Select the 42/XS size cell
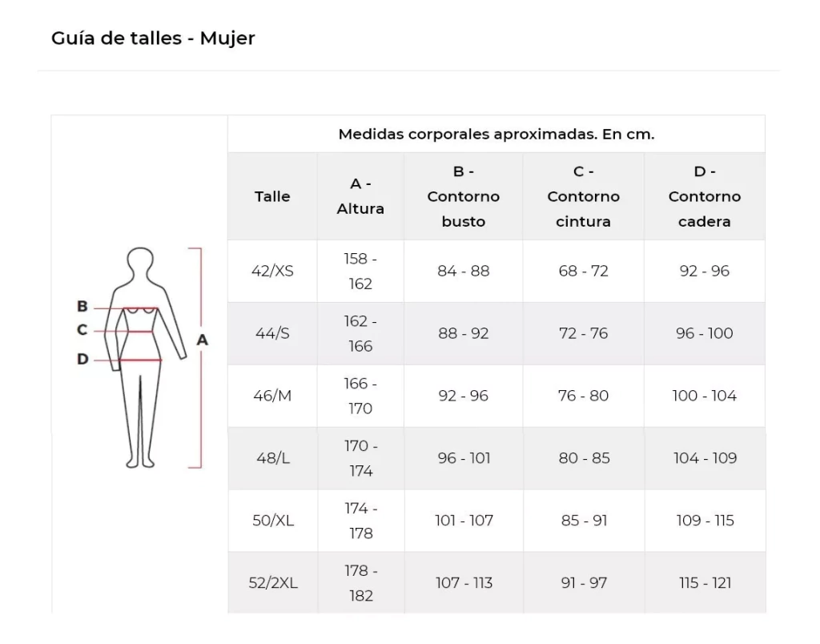 click(272, 271)
